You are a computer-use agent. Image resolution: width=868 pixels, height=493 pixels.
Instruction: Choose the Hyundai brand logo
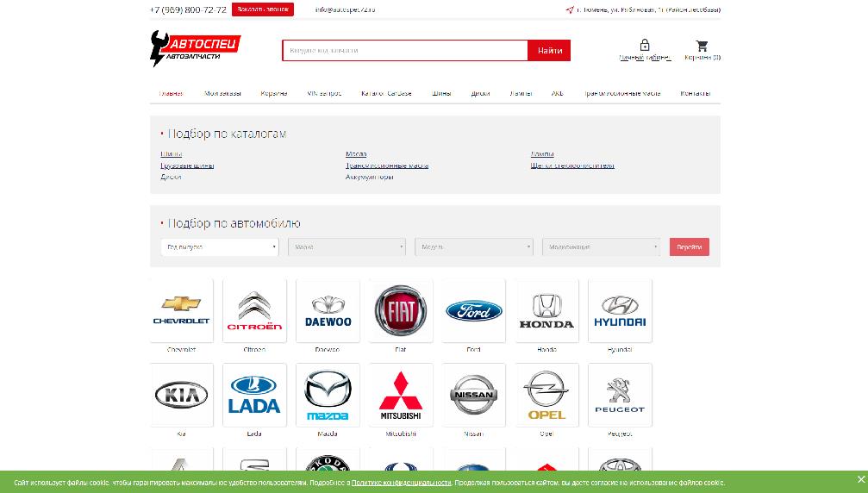620,311
